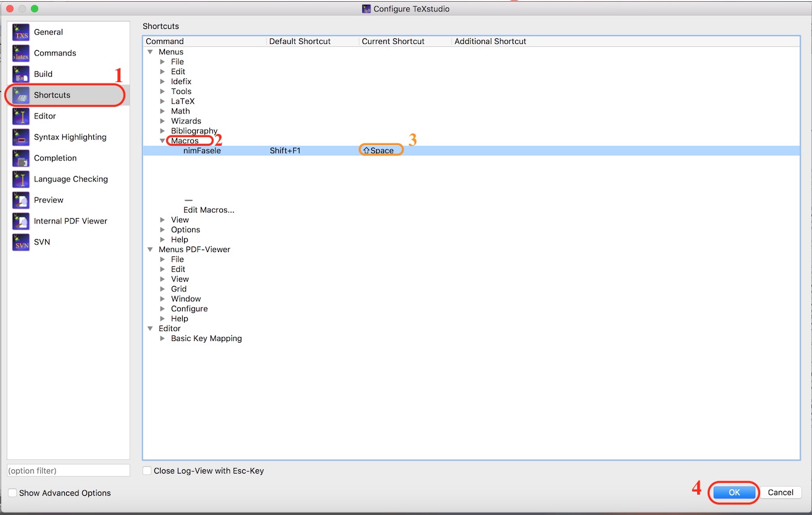The height and width of the screenshot is (515, 812).
Task: Expand the Wizards node
Action: pos(163,121)
